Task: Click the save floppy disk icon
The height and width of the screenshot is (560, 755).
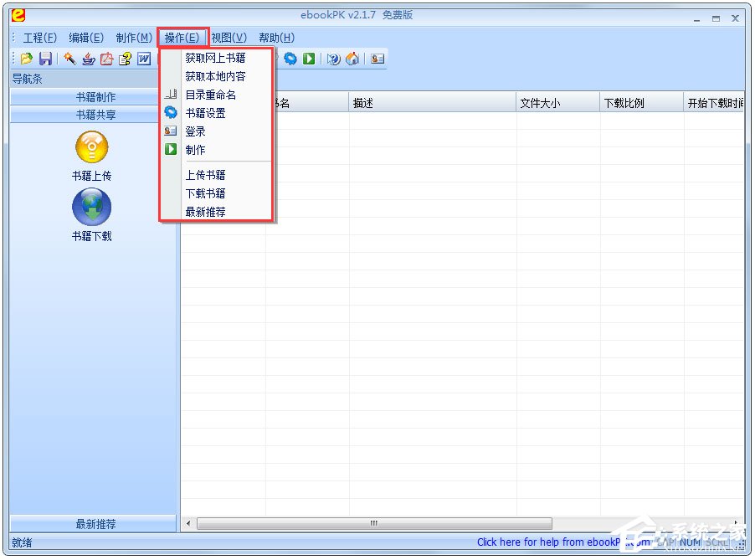Action: pos(46,59)
